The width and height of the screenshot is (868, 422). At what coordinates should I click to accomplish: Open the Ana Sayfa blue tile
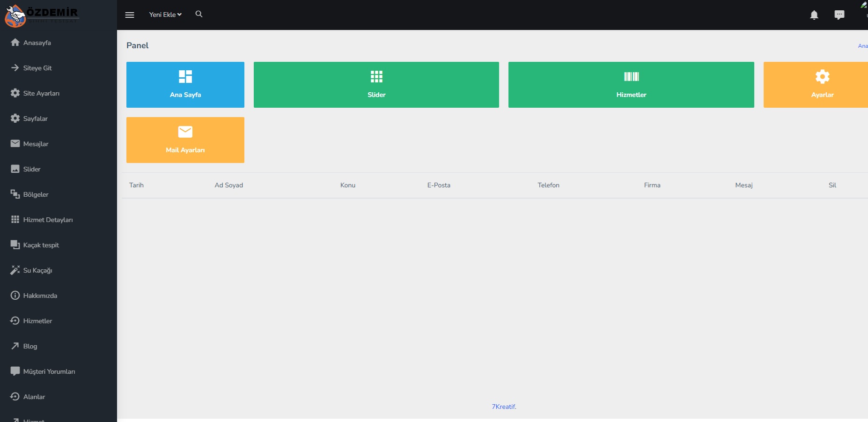[x=185, y=85]
